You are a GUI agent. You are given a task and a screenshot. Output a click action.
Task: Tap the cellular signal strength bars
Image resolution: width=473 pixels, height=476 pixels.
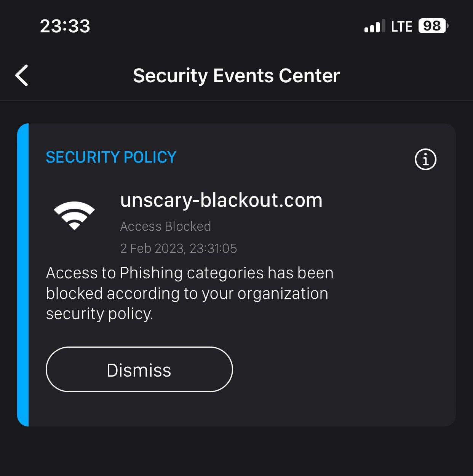coord(374,26)
